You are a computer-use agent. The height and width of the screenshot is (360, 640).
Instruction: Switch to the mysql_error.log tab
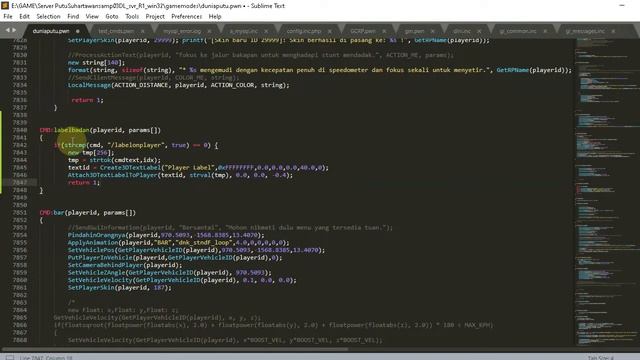pyautogui.click(x=182, y=31)
